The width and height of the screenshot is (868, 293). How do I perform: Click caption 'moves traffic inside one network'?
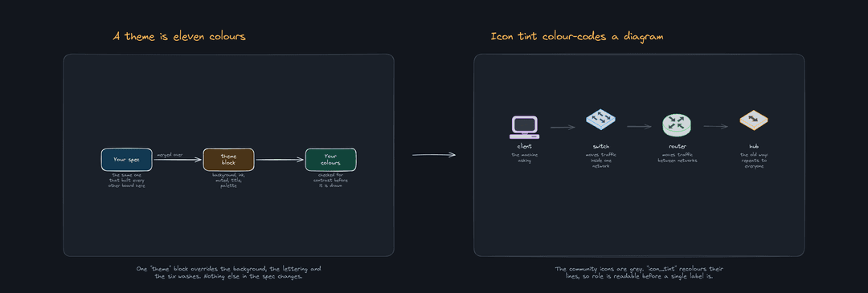[600, 161]
